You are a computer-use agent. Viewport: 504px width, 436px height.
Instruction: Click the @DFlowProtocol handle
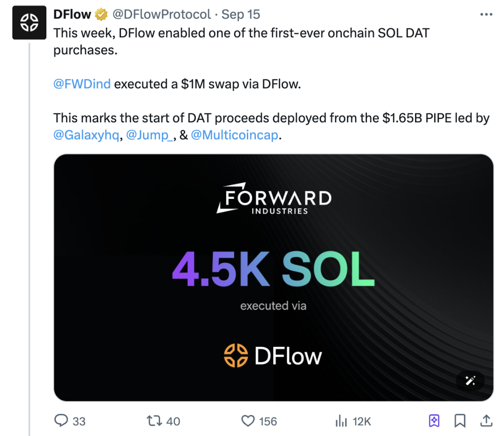161,15
